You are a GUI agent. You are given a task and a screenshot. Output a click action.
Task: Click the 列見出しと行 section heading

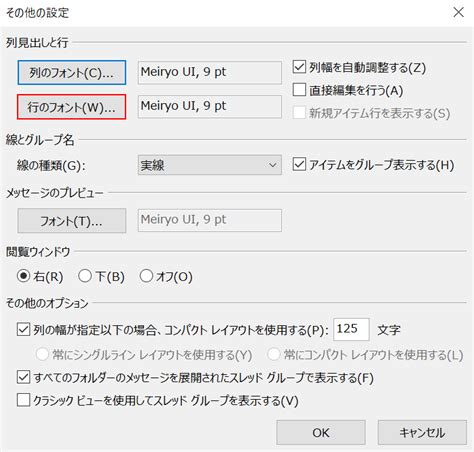click(x=37, y=42)
